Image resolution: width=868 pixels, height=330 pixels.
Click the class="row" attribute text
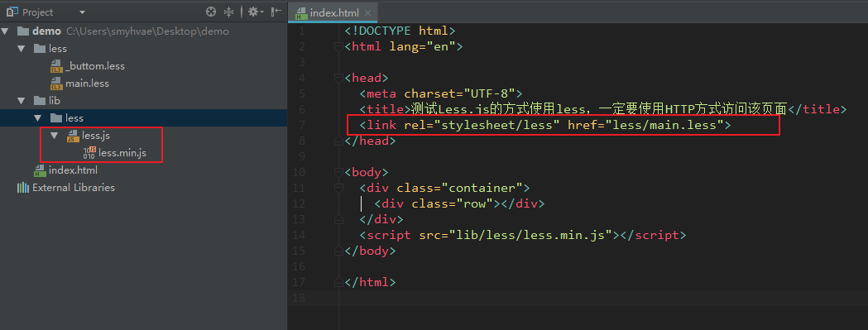453,203
